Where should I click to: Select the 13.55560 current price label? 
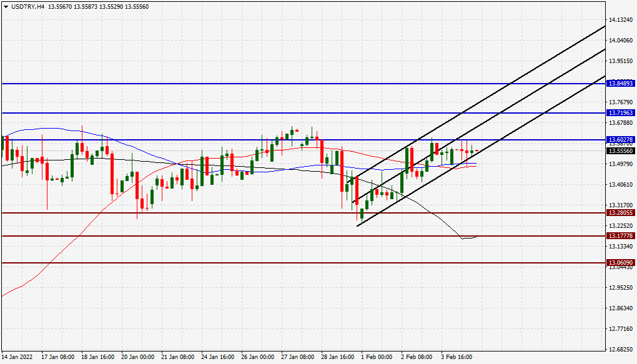pyautogui.click(x=620, y=150)
